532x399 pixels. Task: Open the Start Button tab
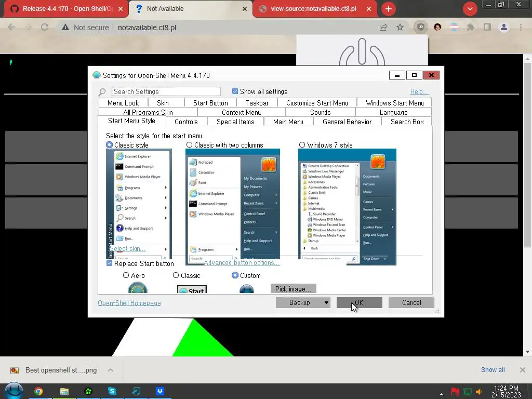click(x=210, y=103)
